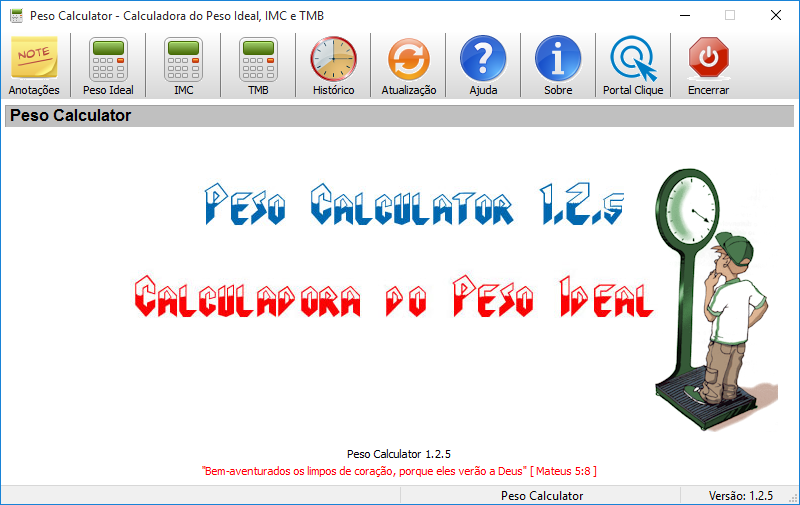This screenshot has width=800, height=505.
Task: Click the Peso Calculator status bar panel
Action: (541, 495)
